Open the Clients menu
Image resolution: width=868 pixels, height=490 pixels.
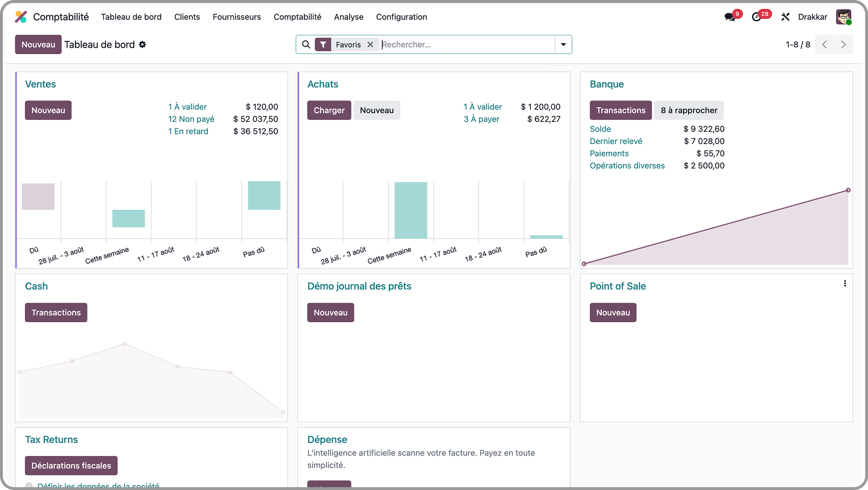187,17
